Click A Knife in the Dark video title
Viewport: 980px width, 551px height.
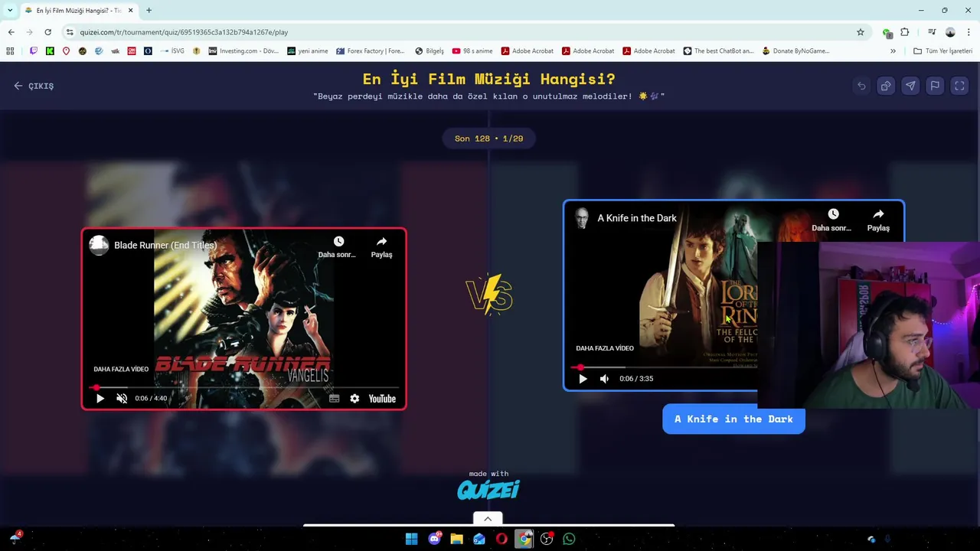(x=637, y=218)
